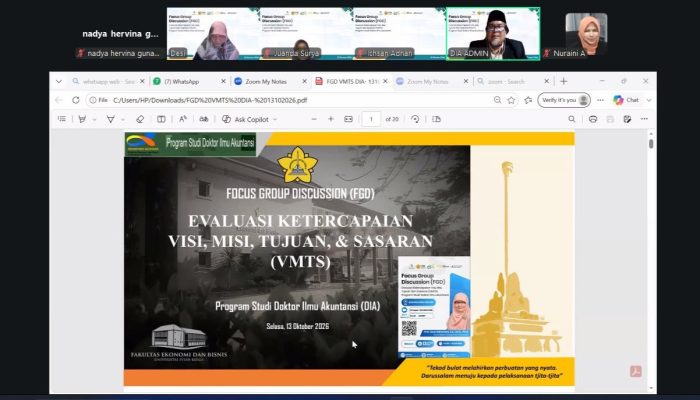Close the FGD VMTS DIA tab
Screen dimensions: 700x400
(x=385, y=81)
